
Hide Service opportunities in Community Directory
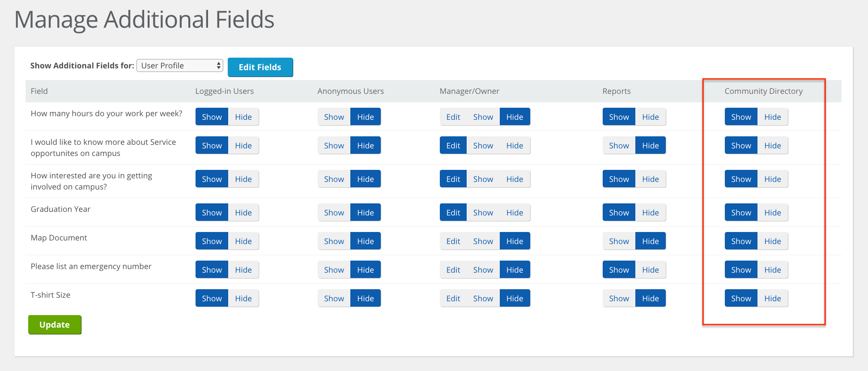[x=773, y=145]
